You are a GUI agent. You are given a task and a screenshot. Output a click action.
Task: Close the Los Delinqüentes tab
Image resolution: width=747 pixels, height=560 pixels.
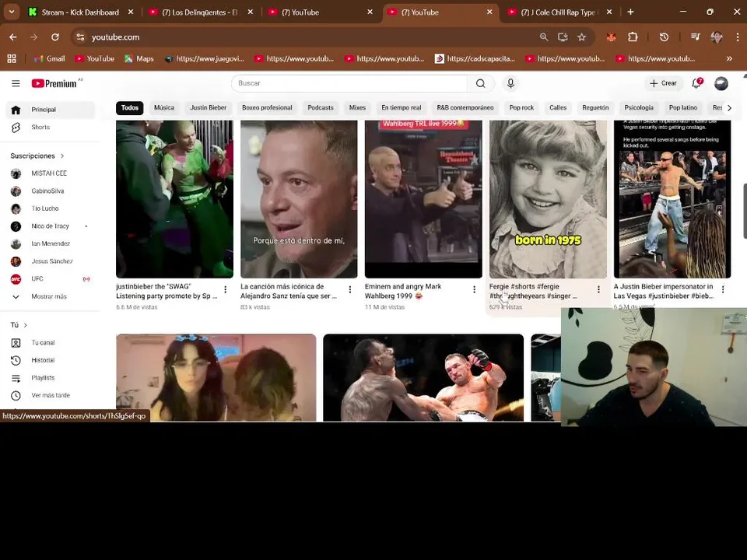pyautogui.click(x=251, y=12)
